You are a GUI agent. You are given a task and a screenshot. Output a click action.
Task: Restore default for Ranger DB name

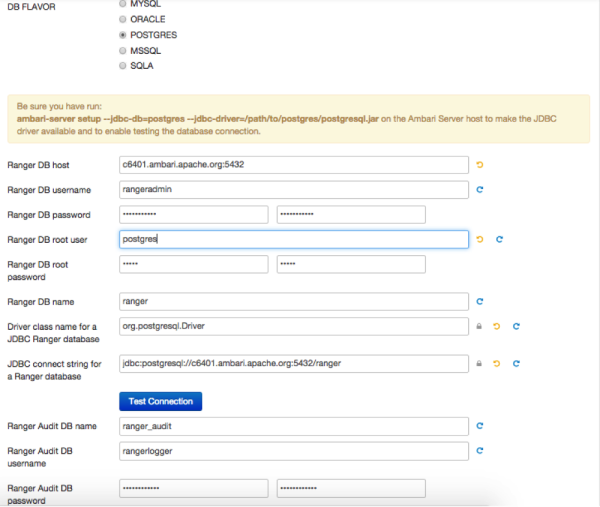(x=479, y=302)
